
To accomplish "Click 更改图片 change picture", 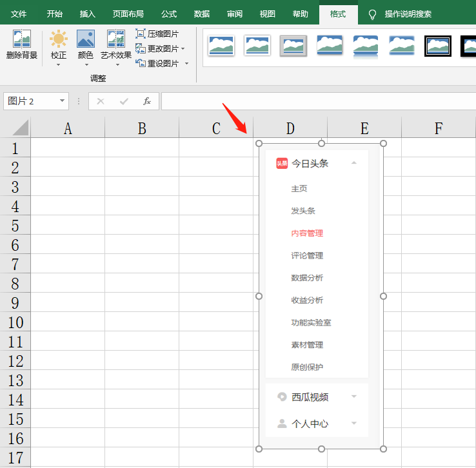I will click(157, 48).
